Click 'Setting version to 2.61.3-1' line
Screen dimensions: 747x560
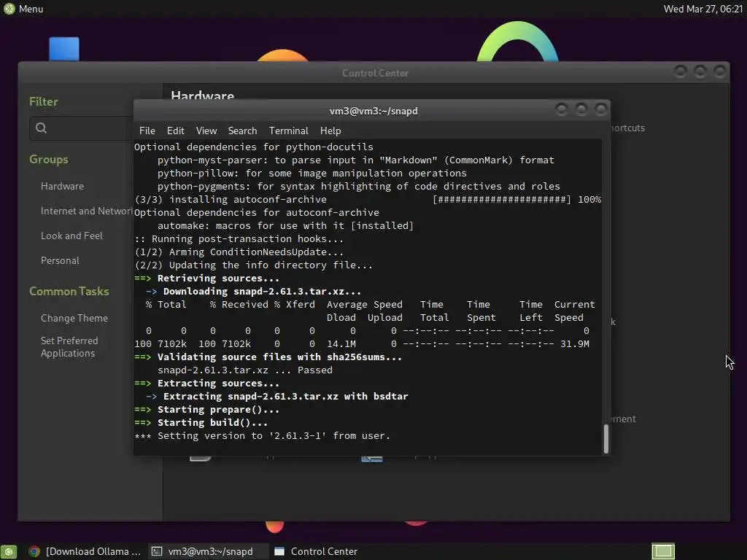[262, 435]
